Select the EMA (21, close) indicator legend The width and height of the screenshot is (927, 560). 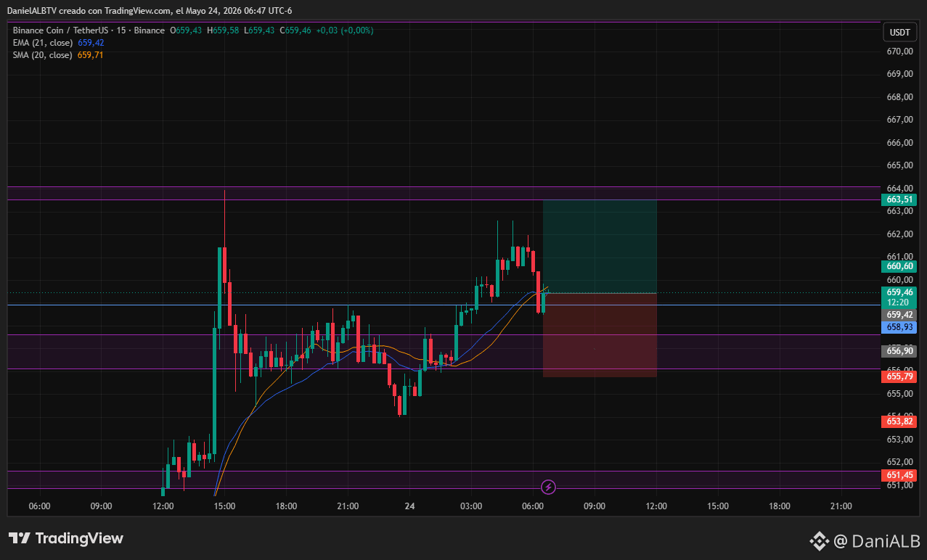point(42,43)
